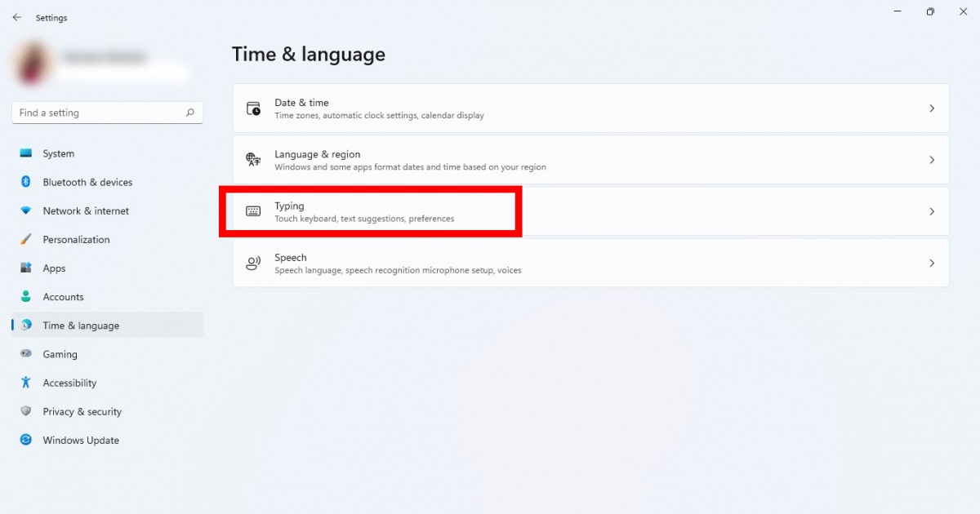980x514 pixels.
Task: Open Gaming via its controller icon
Action: point(26,354)
